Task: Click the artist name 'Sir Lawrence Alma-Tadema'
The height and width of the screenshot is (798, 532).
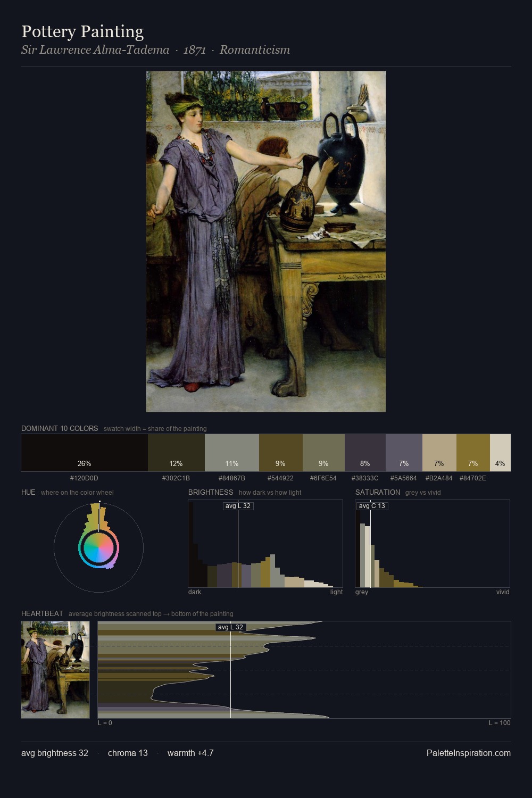Action: tap(95, 50)
